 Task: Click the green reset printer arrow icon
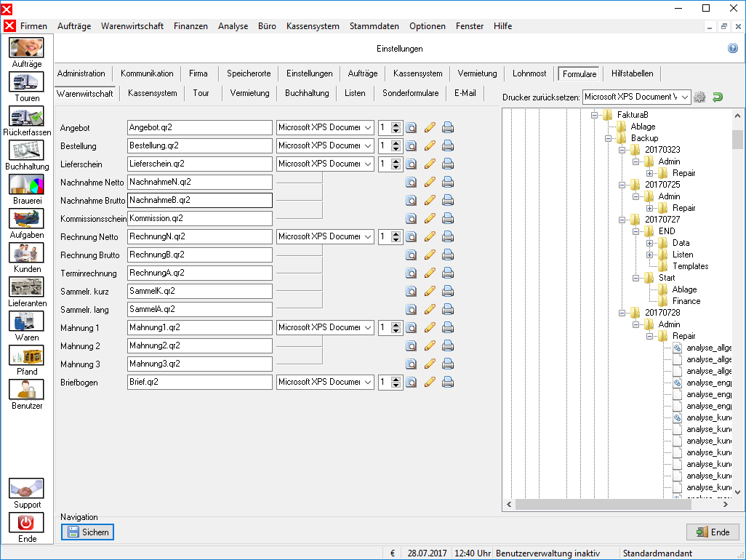[x=718, y=97]
